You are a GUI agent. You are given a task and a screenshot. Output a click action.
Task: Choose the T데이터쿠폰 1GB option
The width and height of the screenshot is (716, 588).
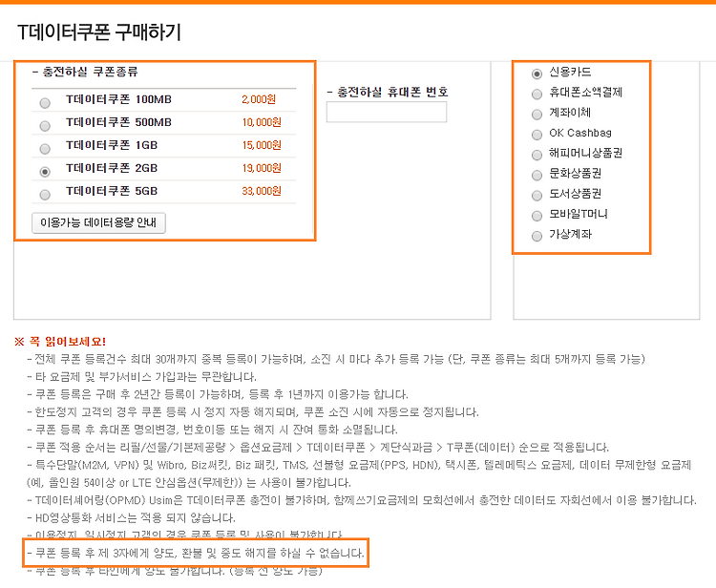(45, 149)
